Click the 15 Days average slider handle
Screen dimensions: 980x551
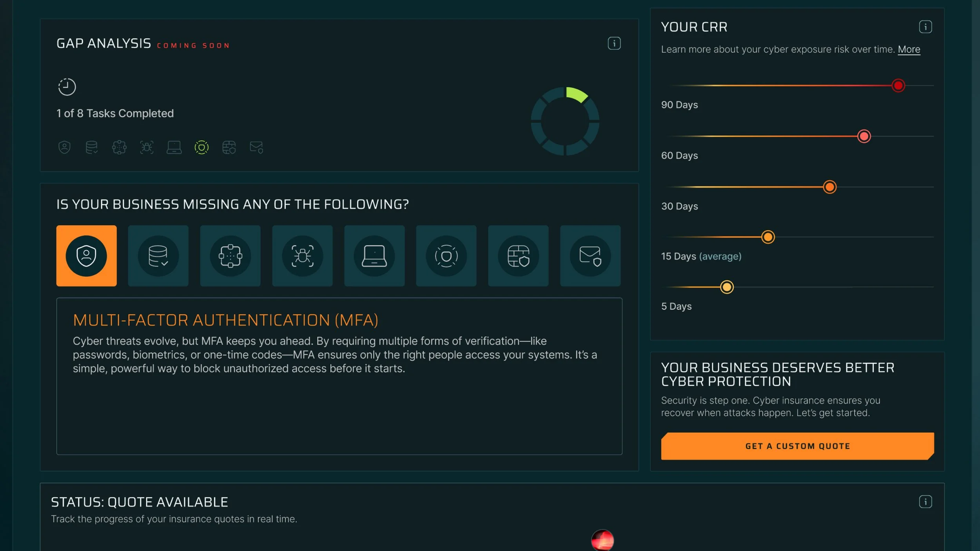(x=768, y=237)
